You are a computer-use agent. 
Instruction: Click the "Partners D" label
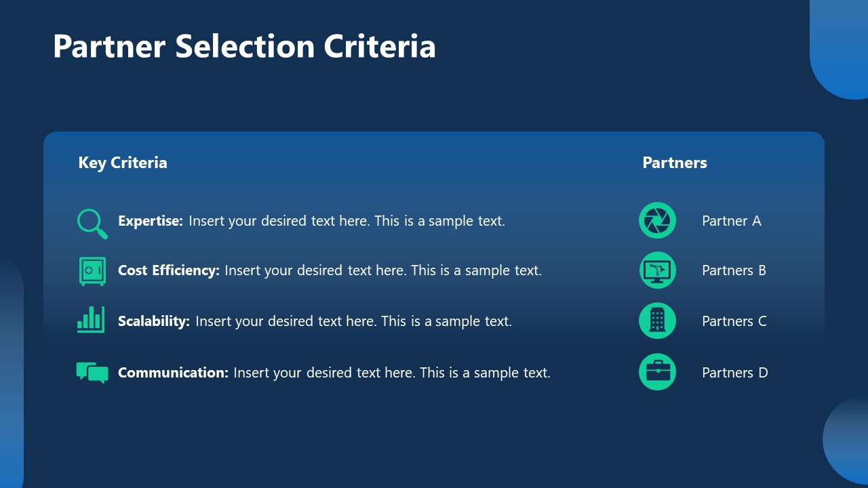(x=735, y=373)
